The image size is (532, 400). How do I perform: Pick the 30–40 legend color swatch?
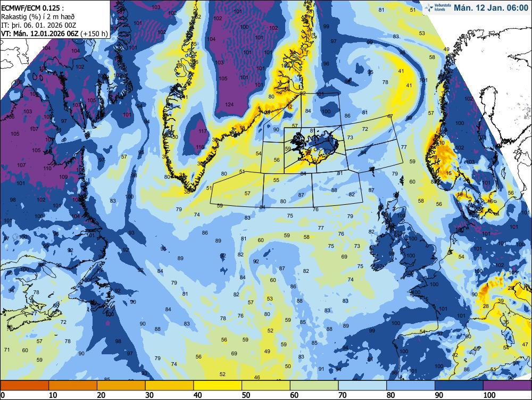[x=169, y=386]
